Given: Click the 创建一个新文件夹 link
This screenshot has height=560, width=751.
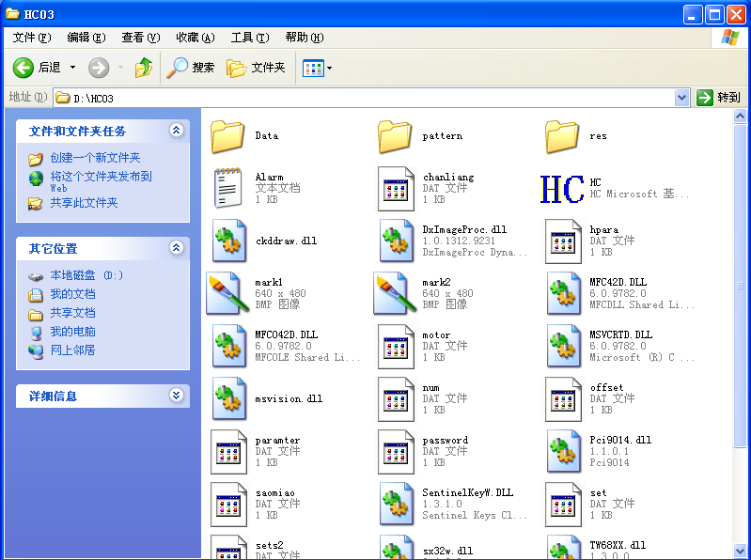Looking at the screenshot, I should pos(95,158).
